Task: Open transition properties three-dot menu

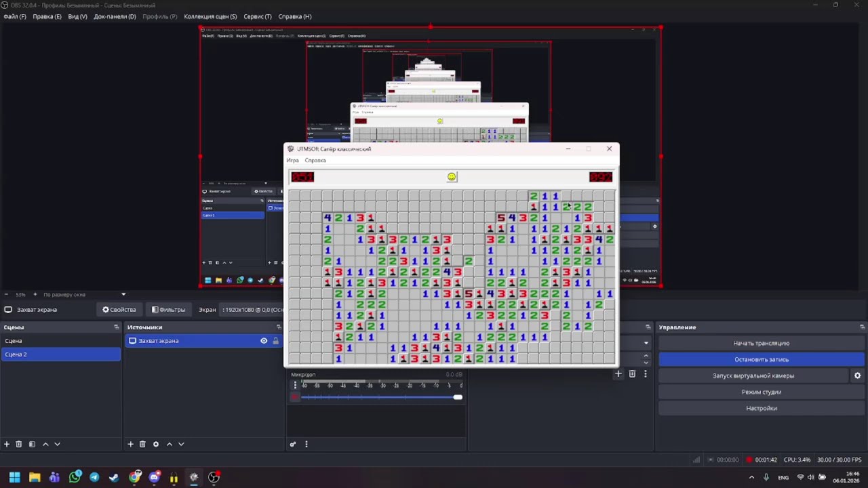Action: 645,373
